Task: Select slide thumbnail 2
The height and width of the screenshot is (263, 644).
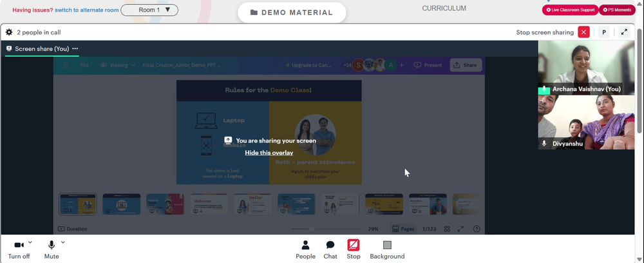Action: pyautogui.click(x=122, y=204)
